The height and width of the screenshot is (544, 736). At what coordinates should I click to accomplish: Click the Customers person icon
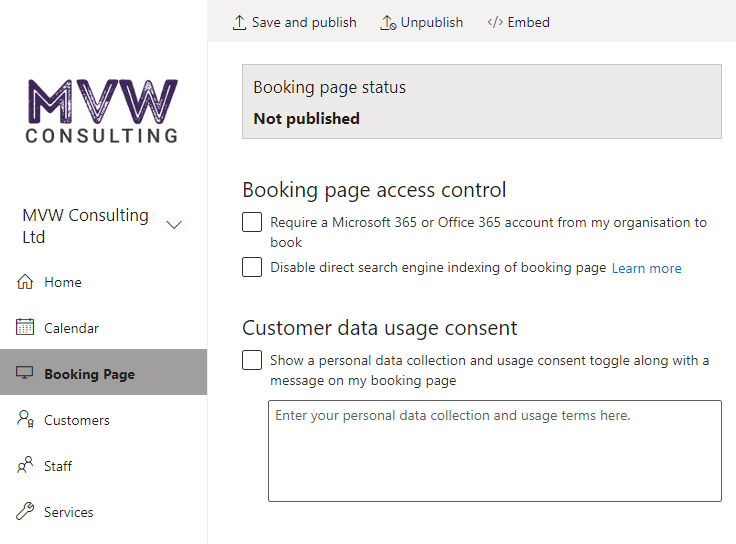(25, 420)
